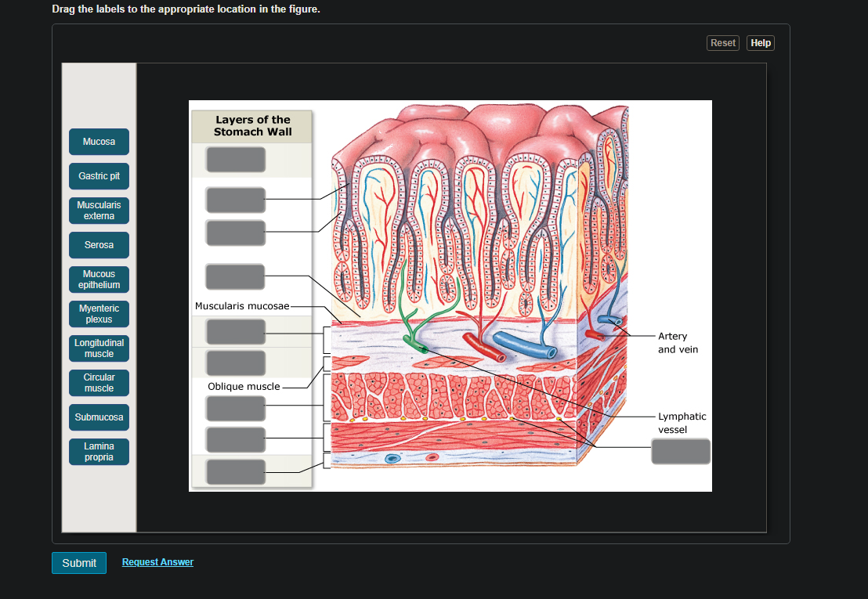Choose the Submucosa label
This screenshot has width=868, height=599.
point(99,417)
